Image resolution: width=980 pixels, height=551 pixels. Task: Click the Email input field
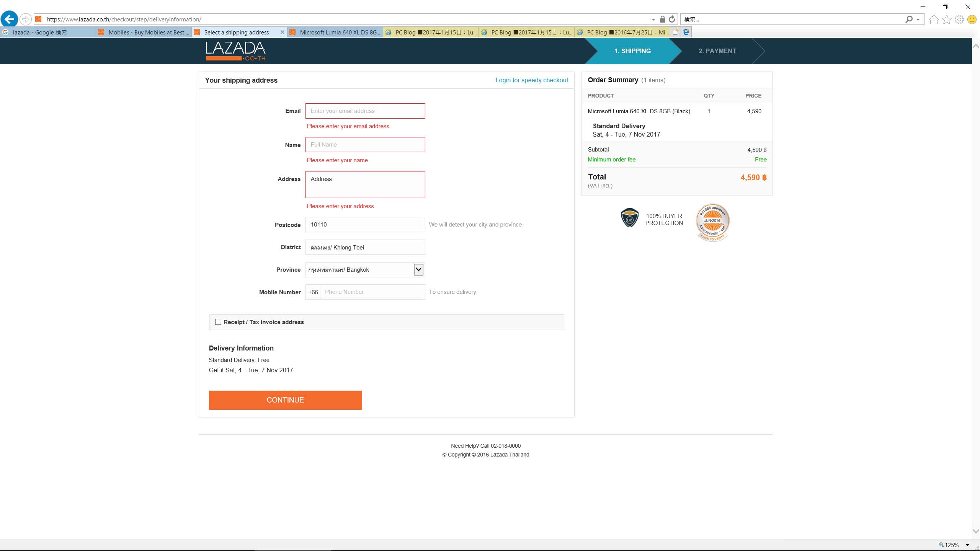tap(365, 111)
